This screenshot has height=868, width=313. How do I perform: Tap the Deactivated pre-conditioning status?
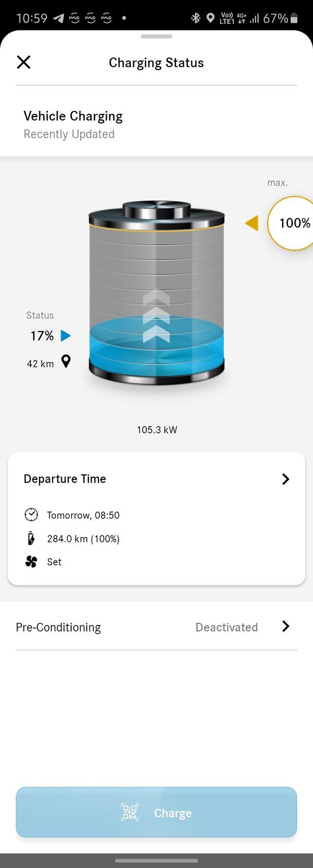pos(227,627)
